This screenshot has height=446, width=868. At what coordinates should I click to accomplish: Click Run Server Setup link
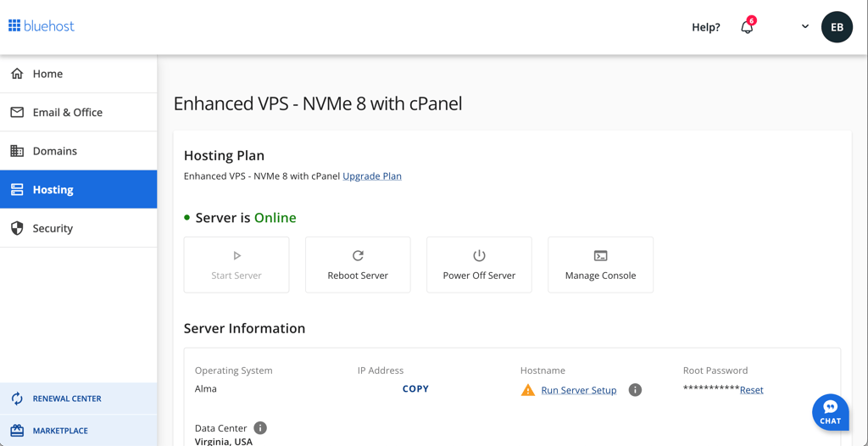(578, 390)
